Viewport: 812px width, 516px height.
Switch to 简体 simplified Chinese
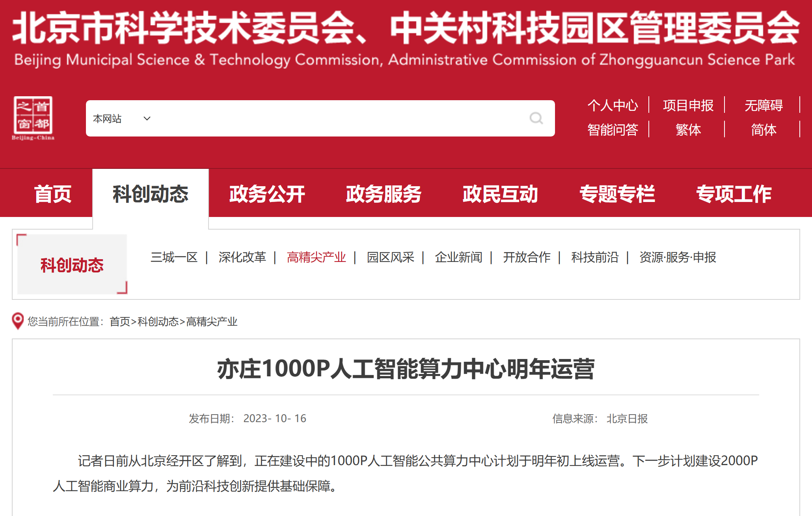point(764,129)
